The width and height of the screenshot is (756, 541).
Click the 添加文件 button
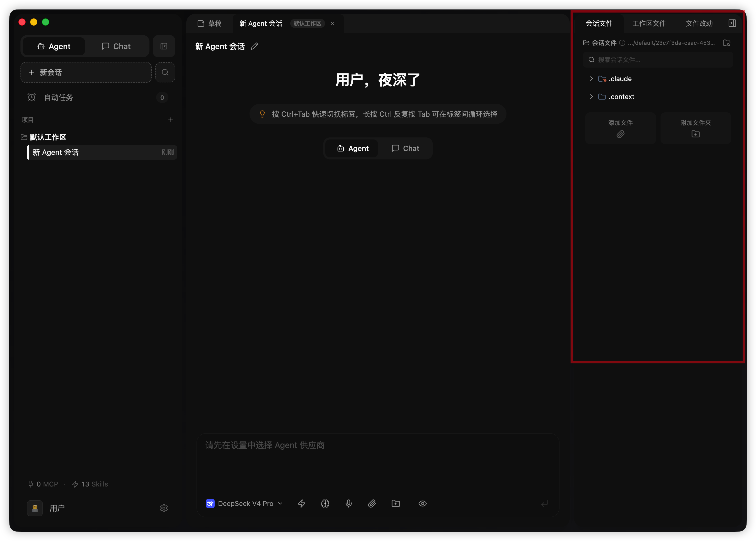coord(620,128)
